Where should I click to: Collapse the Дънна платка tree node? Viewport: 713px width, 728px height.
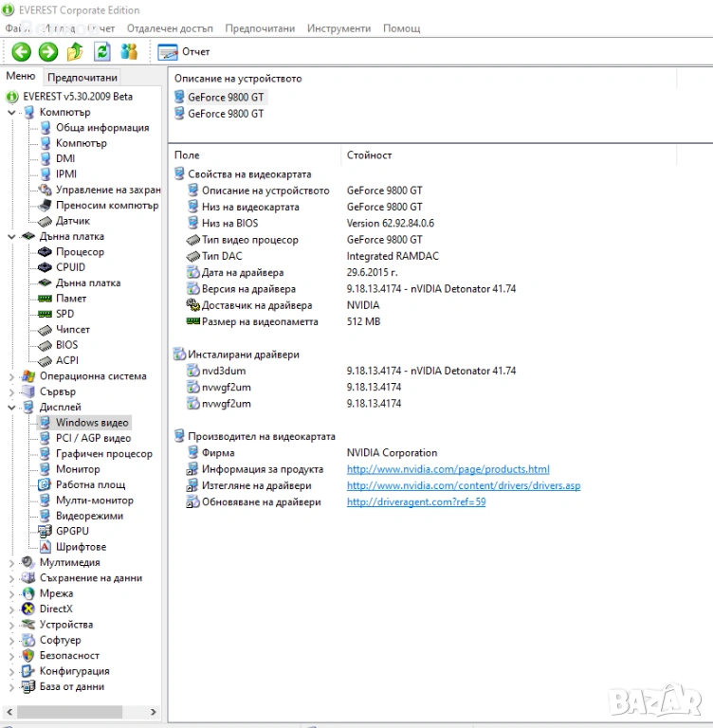[12, 237]
